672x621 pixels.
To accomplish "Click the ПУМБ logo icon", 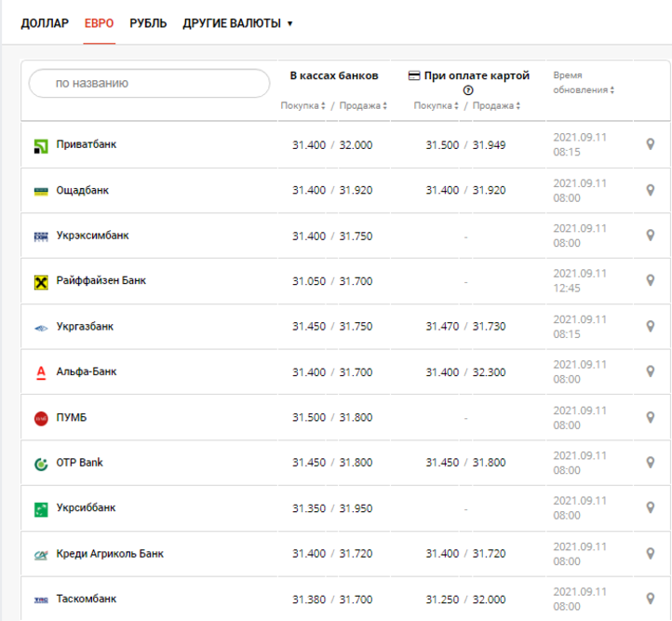I will [41, 419].
